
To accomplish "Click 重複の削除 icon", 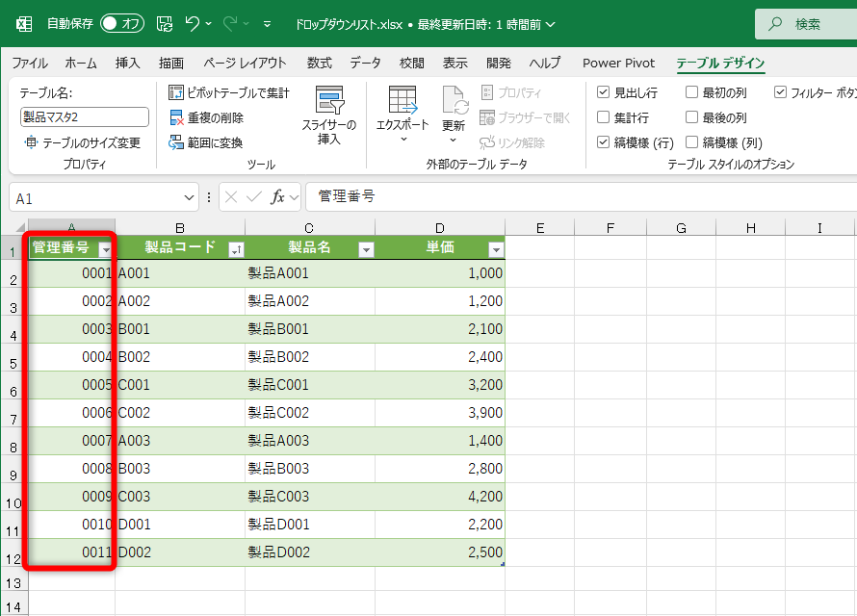I will [x=176, y=117].
